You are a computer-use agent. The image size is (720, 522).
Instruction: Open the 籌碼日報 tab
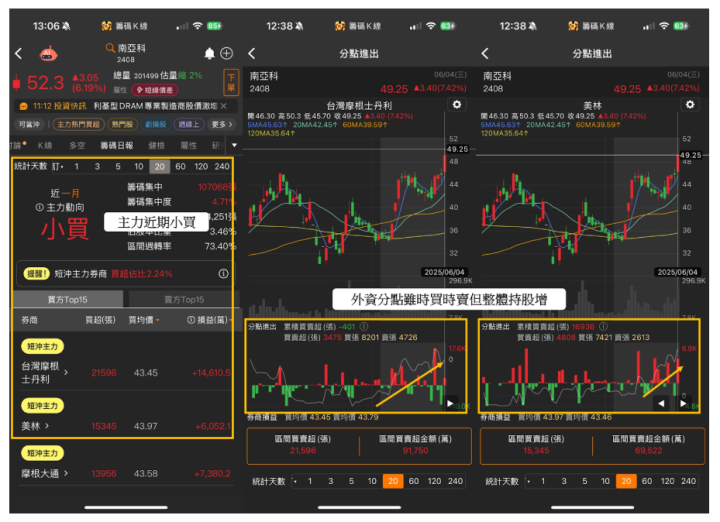coord(117,146)
